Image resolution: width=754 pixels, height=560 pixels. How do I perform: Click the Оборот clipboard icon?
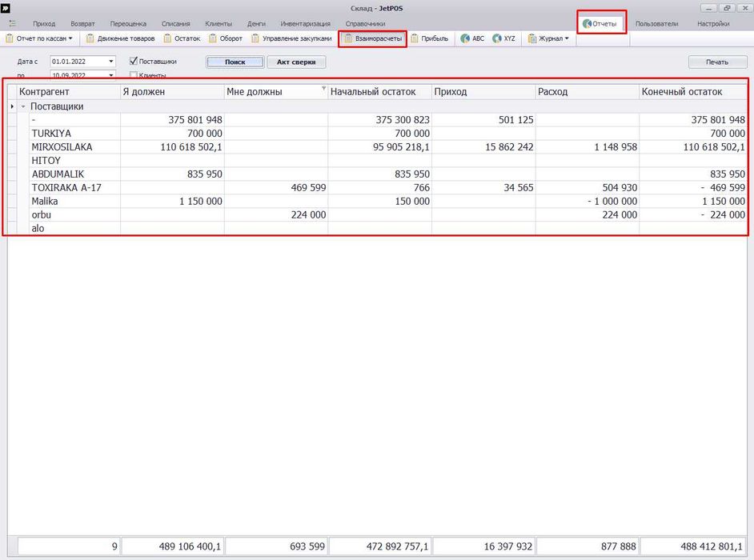click(x=213, y=38)
